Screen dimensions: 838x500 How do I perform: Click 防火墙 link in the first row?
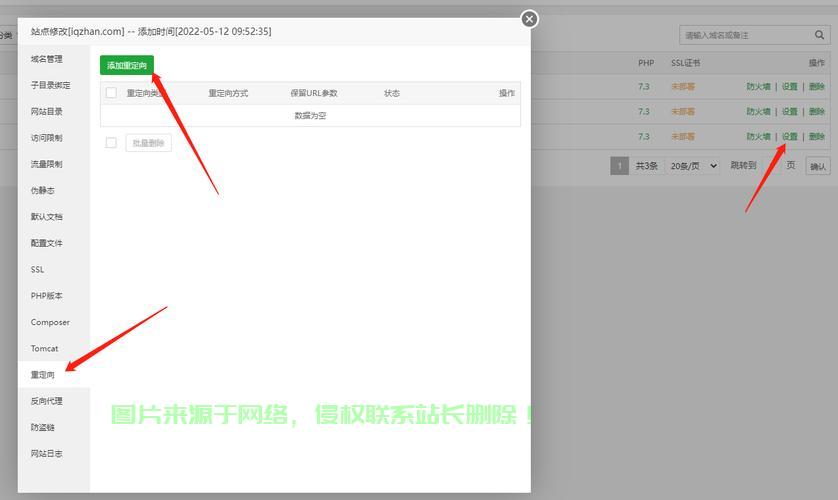tap(758, 87)
